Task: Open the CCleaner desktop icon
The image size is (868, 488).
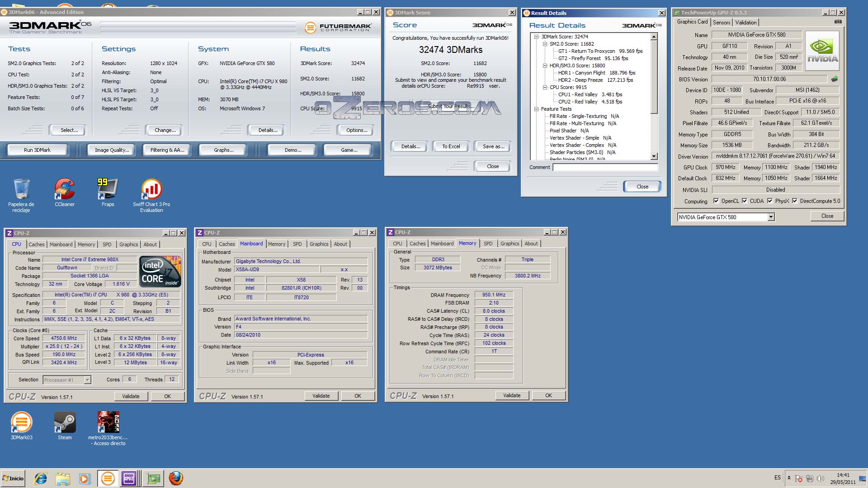Action: (65, 192)
